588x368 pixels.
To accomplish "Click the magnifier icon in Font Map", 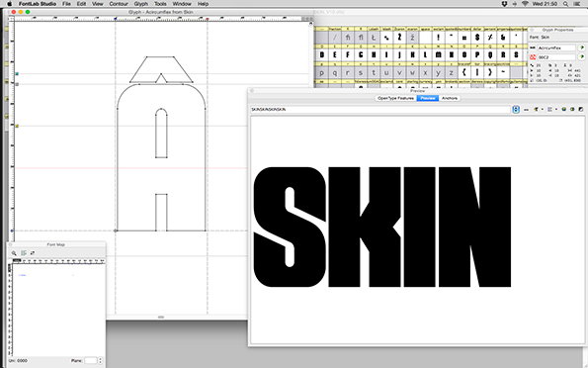I will tap(14, 253).
